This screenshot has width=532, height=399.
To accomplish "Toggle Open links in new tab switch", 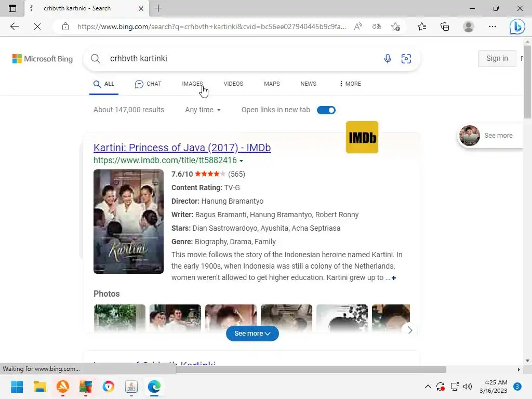I will [326, 110].
